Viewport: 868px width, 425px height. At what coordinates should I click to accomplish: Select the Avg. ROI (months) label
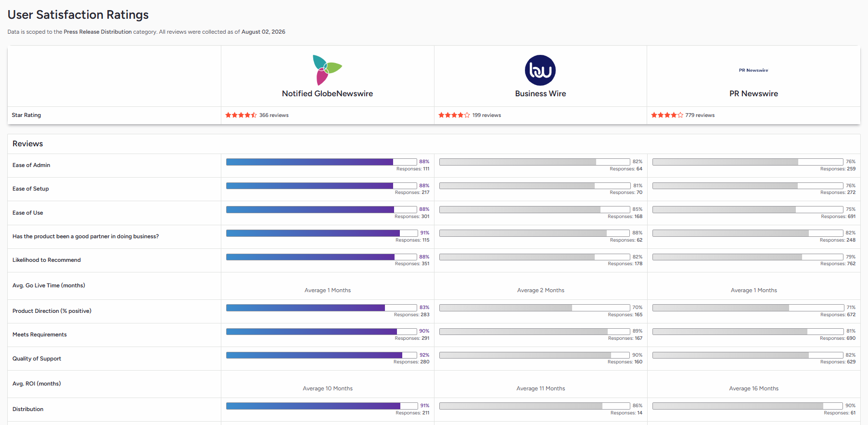(37, 384)
